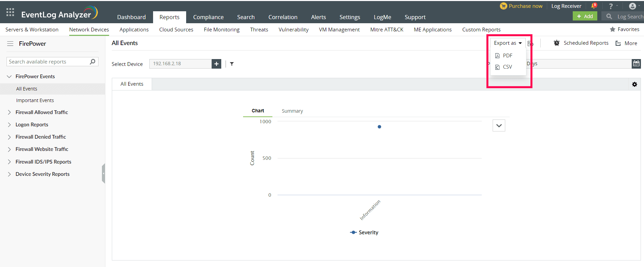
Task: Select Important Events report
Action: (35, 100)
